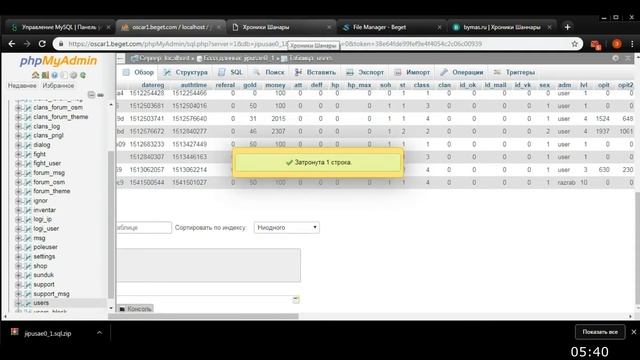Open the logi_user table link
Viewport: 640px width, 360px height.
point(46,229)
